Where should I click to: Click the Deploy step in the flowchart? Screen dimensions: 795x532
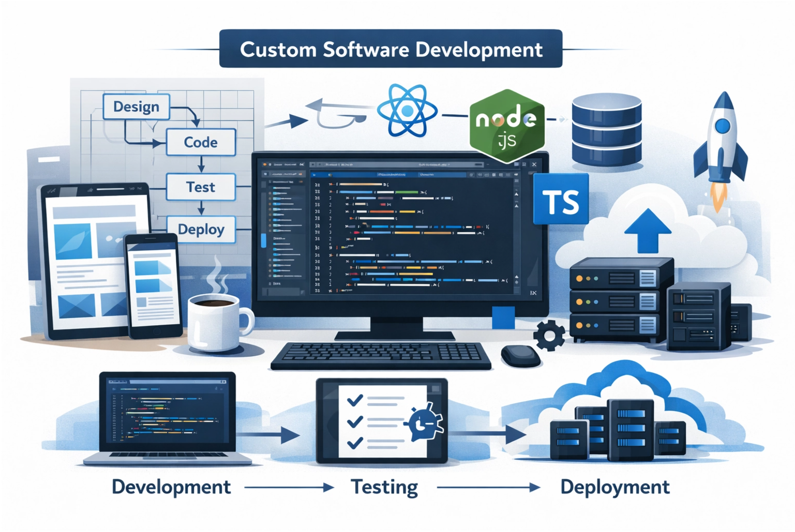[x=201, y=229]
